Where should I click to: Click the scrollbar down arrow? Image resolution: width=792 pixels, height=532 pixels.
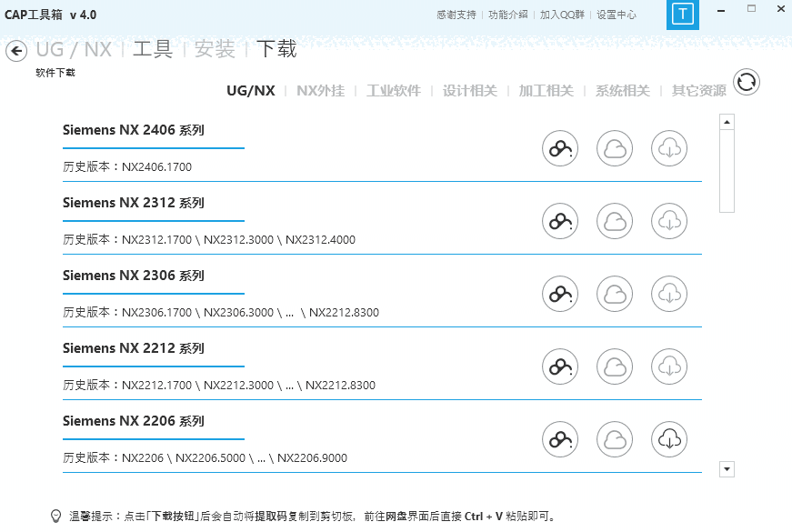tap(727, 469)
